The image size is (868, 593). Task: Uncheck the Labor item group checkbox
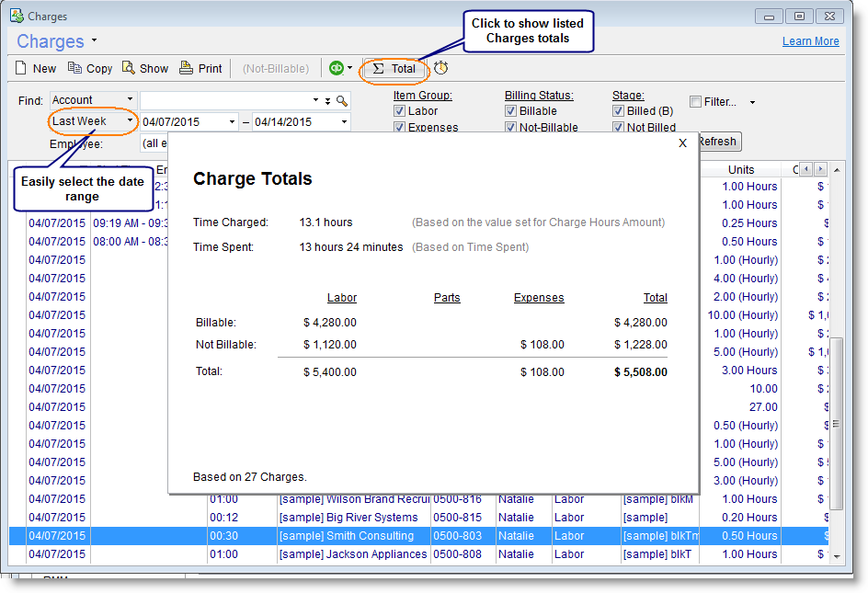(x=400, y=110)
